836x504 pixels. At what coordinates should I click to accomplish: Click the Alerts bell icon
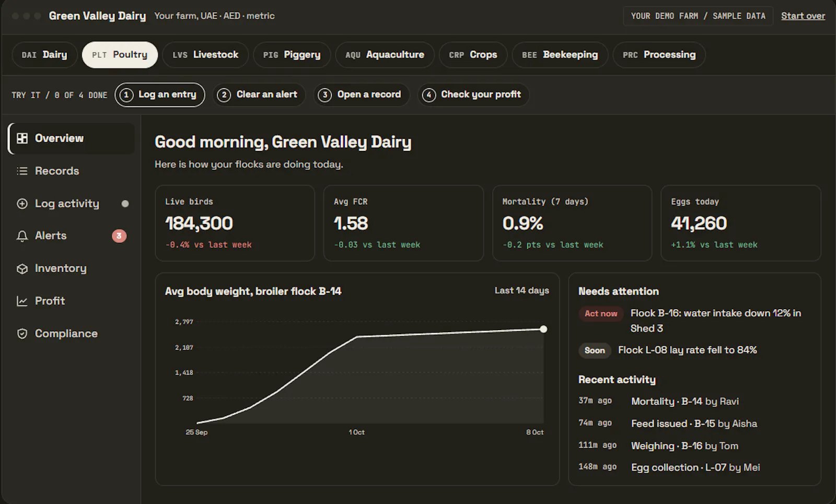coord(22,236)
